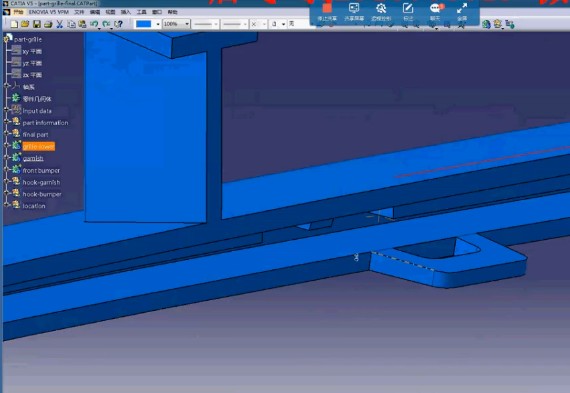Image resolution: width=570 pixels, height=393 pixels.
Task: Click the red stop sharing button
Action: click(x=327, y=11)
